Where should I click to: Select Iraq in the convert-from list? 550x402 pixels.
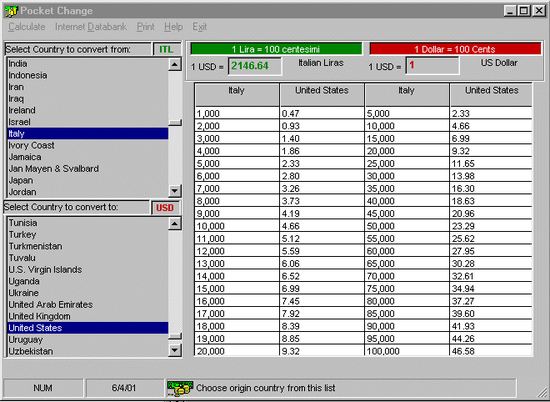88,99
